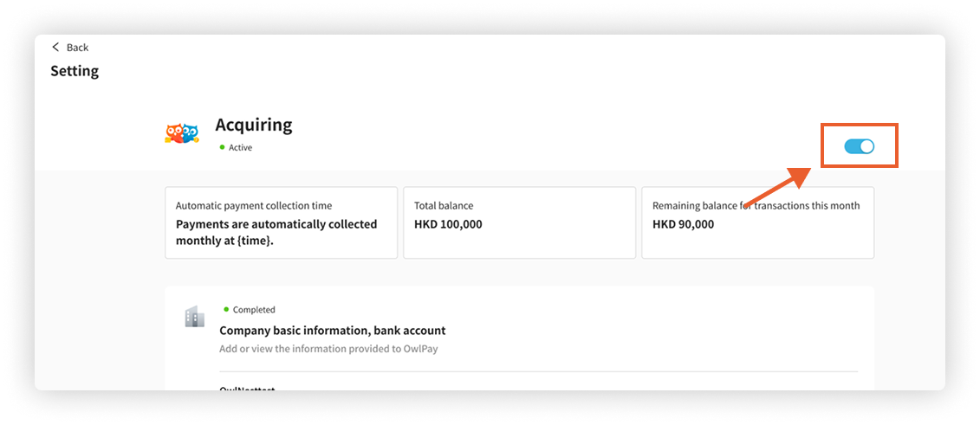Click the green dot beside Completed
Screen dimensions: 980x425
(x=226, y=309)
